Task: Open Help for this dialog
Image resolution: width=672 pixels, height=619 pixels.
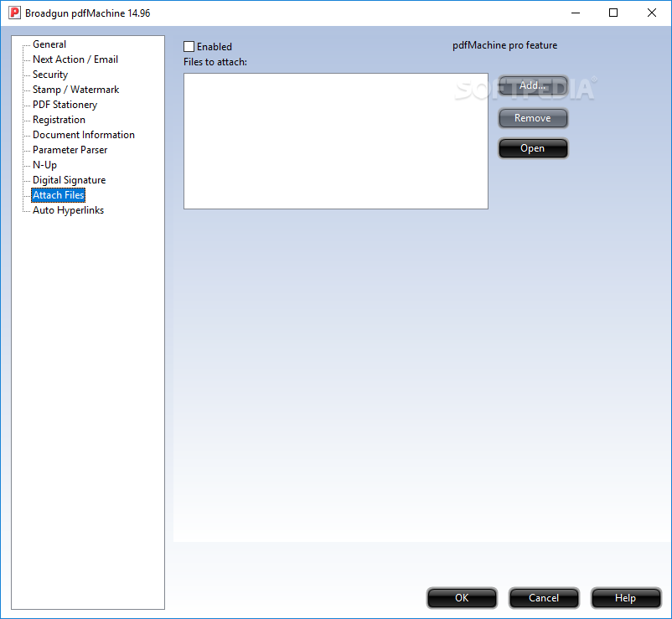Action: tap(625, 597)
